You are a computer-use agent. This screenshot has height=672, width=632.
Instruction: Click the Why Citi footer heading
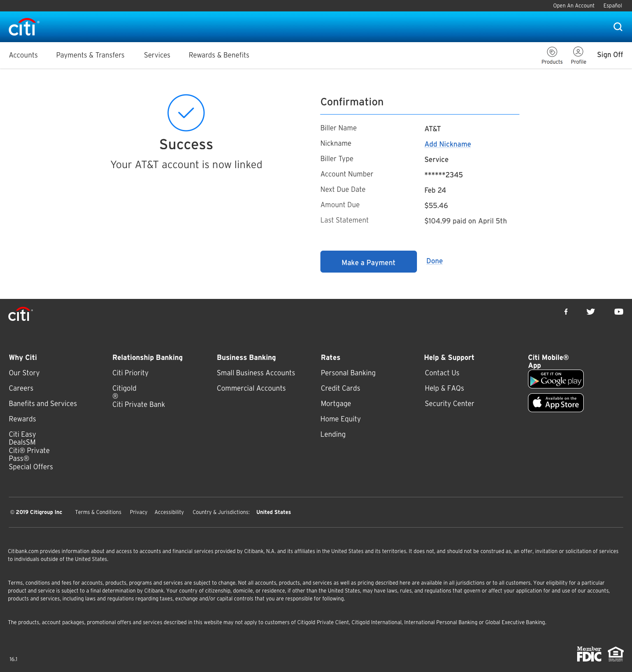tap(23, 357)
